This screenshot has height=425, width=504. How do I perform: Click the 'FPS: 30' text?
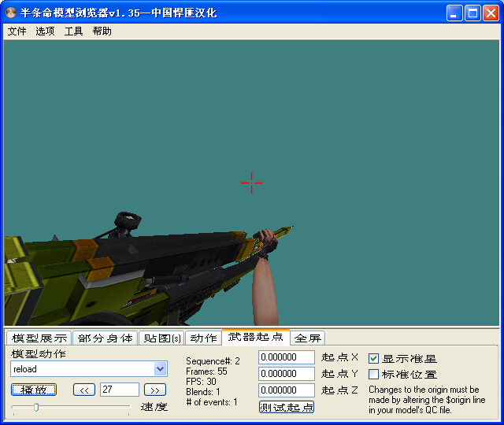click(x=201, y=382)
